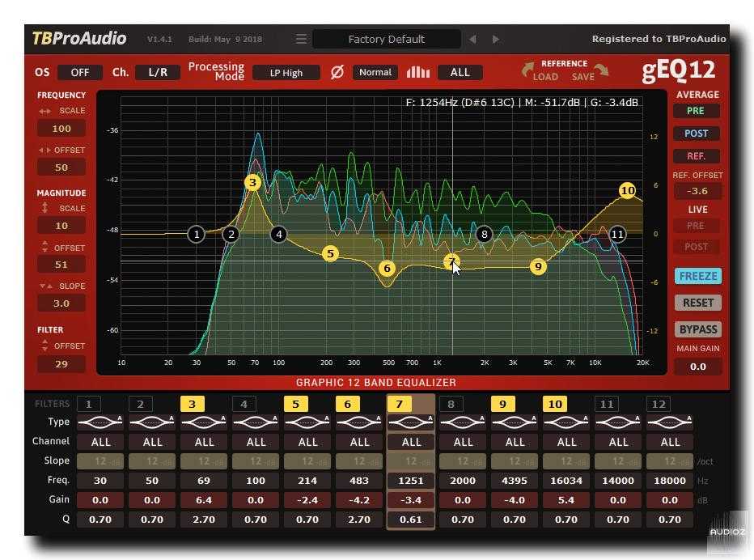This screenshot has width=754, height=560.
Task: Toggle the FREEZE button
Action: tap(698, 276)
